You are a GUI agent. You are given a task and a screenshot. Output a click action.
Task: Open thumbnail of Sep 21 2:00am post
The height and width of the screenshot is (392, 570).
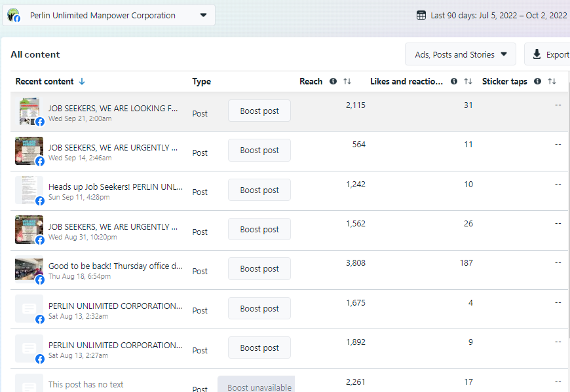pyautogui.click(x=29, y=111)
